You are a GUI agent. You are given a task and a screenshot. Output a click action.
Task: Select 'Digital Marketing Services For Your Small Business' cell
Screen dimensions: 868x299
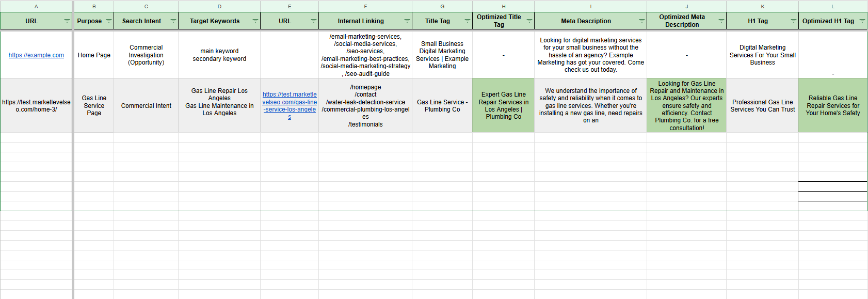point(763,55)
